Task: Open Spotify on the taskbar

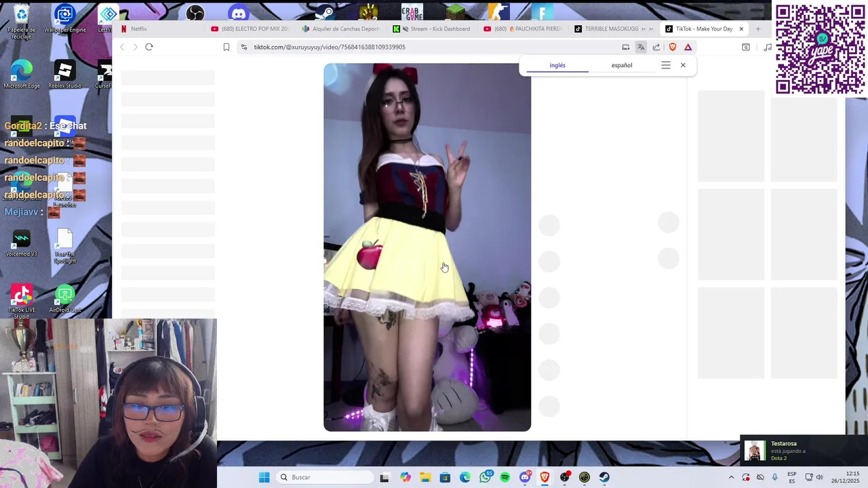Action: [505, 477]
